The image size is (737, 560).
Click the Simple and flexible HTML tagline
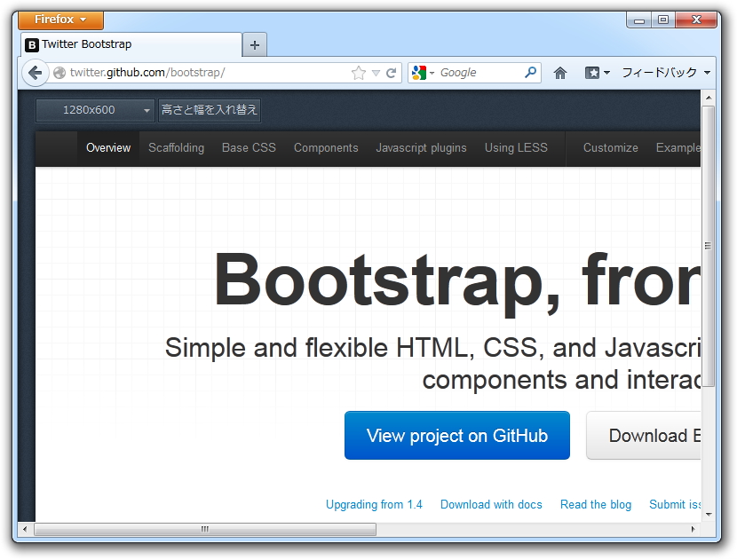pos(432,363)
